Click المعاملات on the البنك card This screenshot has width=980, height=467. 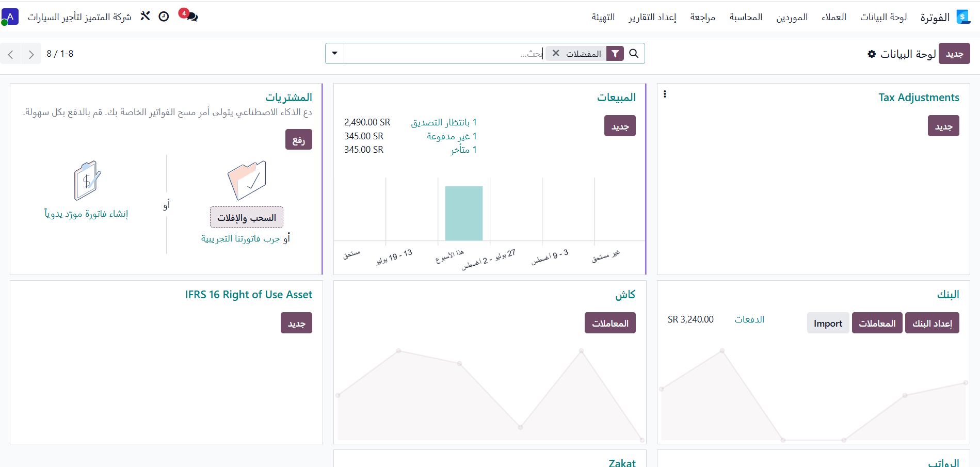point(877,323)
